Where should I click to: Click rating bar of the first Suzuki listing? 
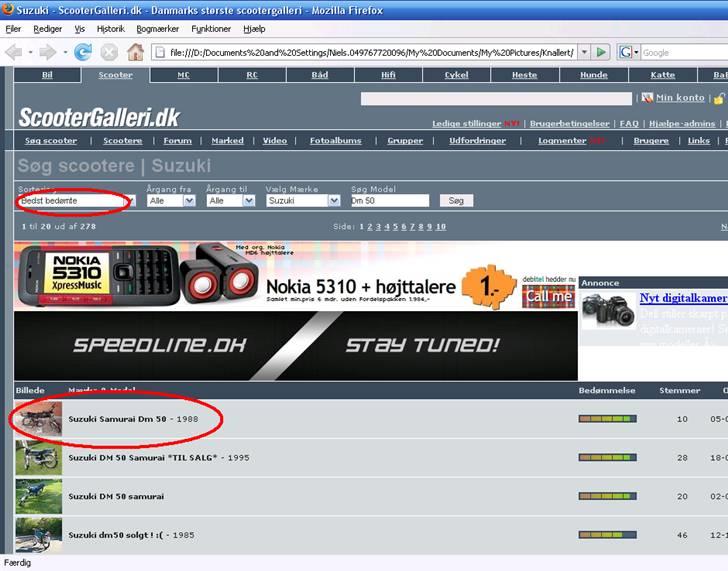pyautogui.click(x=607, y=419)
